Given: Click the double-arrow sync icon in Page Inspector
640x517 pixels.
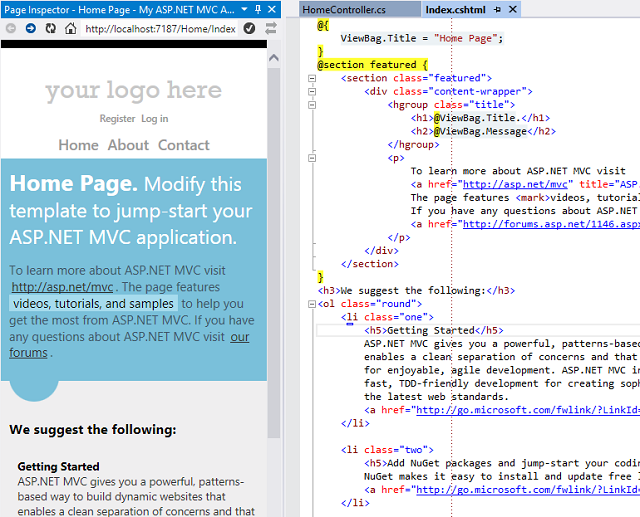Looking at the screenshot, I should coord(271,28).
